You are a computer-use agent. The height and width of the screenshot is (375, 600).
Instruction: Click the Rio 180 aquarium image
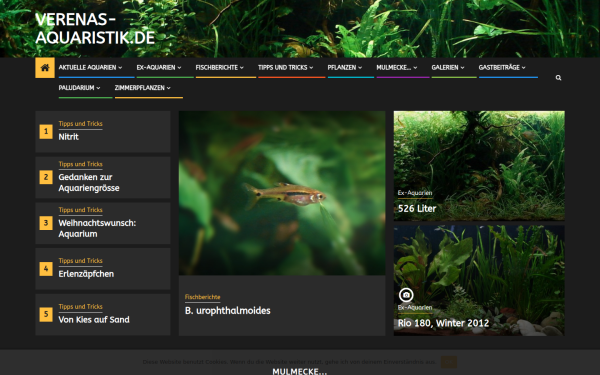point(479,280)
